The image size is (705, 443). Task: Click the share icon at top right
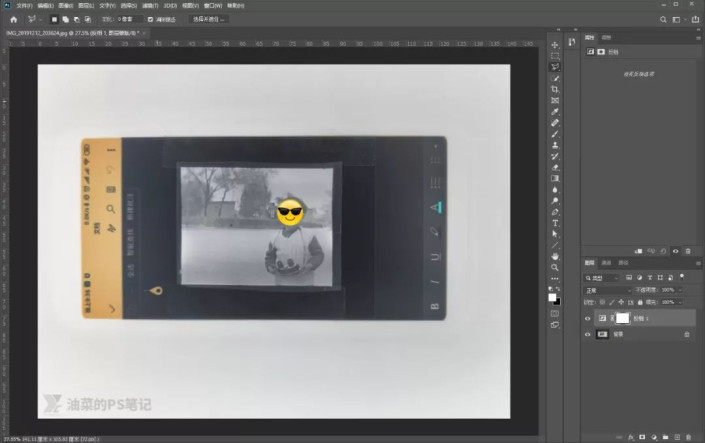[695, 19]
